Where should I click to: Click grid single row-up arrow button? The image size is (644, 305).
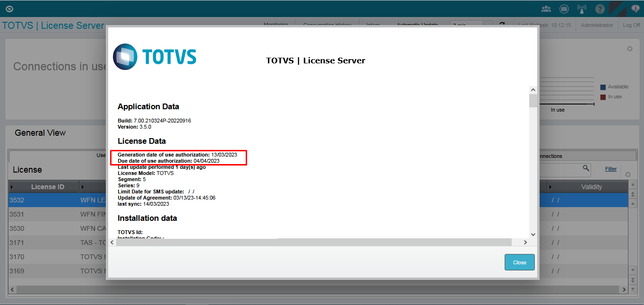pyautogui.click(x=633, y=204)
